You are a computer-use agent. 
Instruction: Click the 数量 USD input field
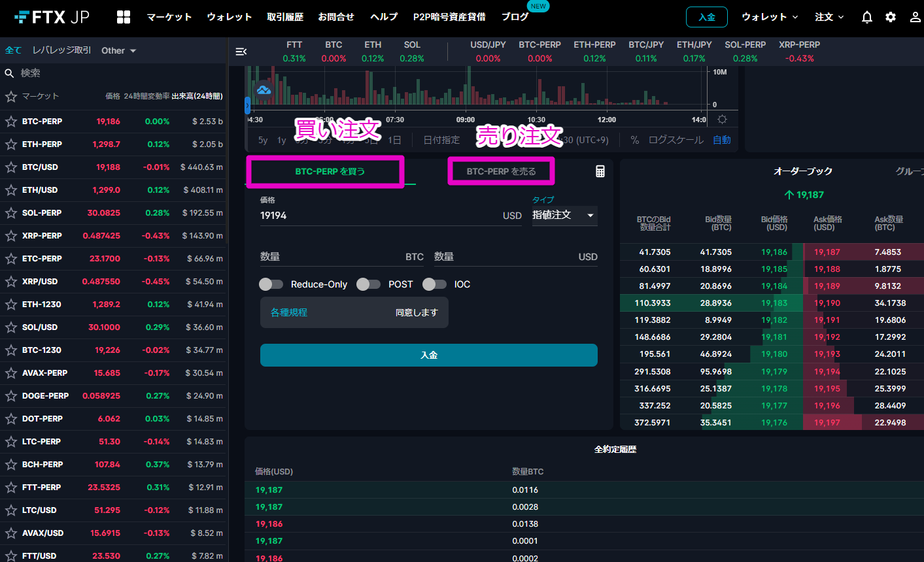pos(516,257)
